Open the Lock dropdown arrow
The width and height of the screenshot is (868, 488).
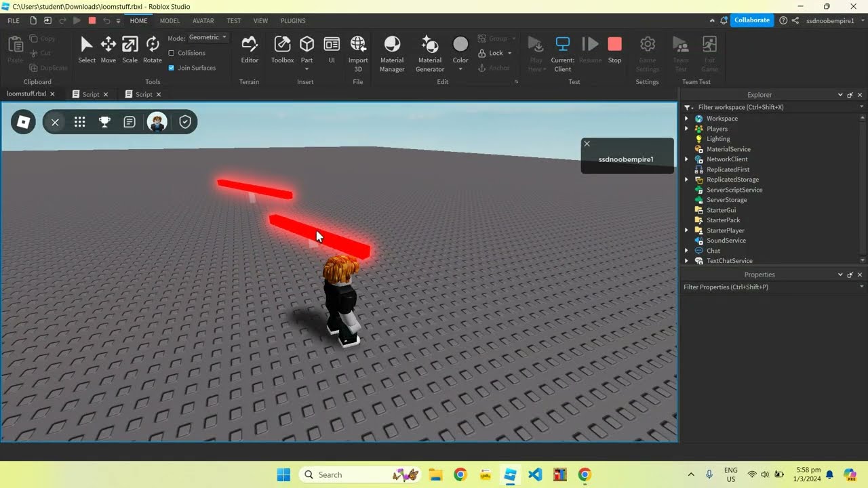coord(509,53)
